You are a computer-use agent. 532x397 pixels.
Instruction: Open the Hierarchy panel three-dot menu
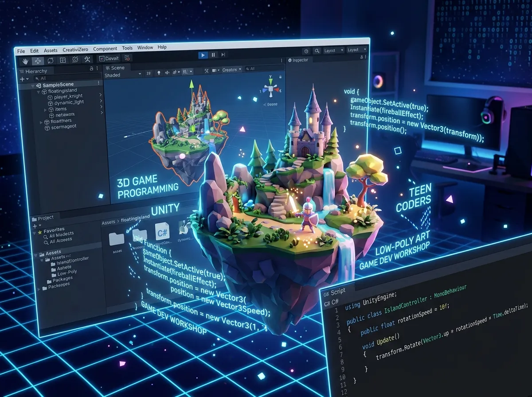[x=98, y=68]
